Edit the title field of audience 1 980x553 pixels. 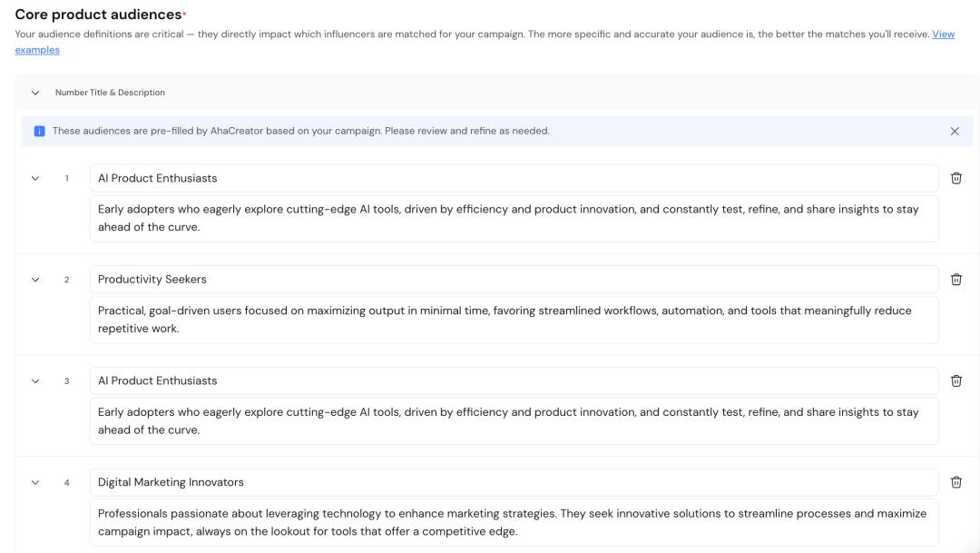pos(513,178)
